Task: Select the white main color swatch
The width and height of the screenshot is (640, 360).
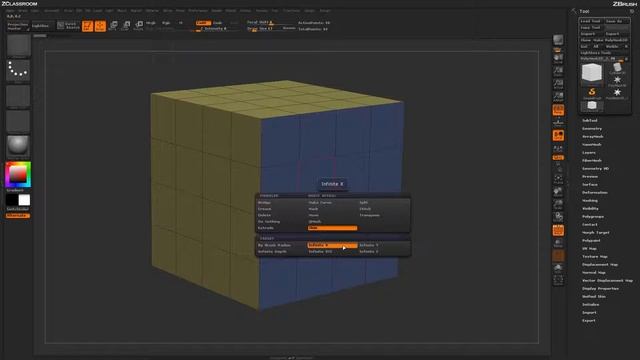Action: [x=24, y=200]
